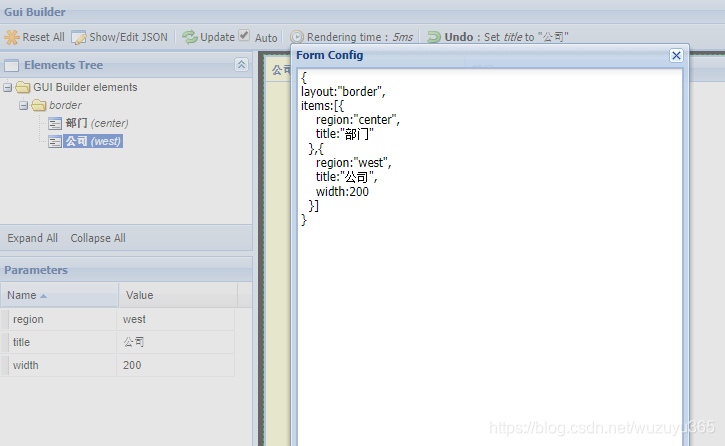
Task: Click Expand All in tree footer
Action: (x=32, y=238)
